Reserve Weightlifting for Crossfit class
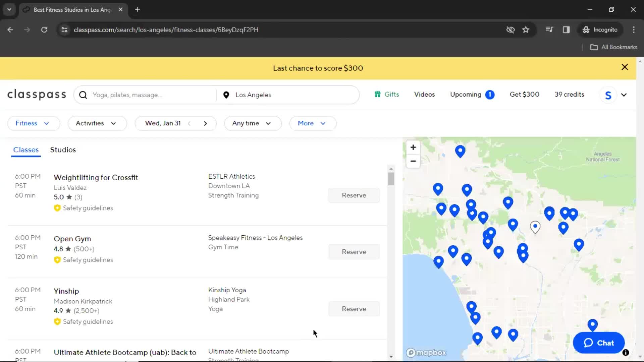644x362 pixels. pos(354,195)
